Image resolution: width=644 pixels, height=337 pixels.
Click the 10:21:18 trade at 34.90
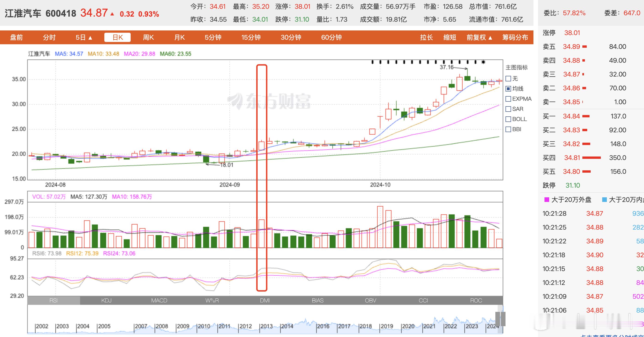(593, 255)
